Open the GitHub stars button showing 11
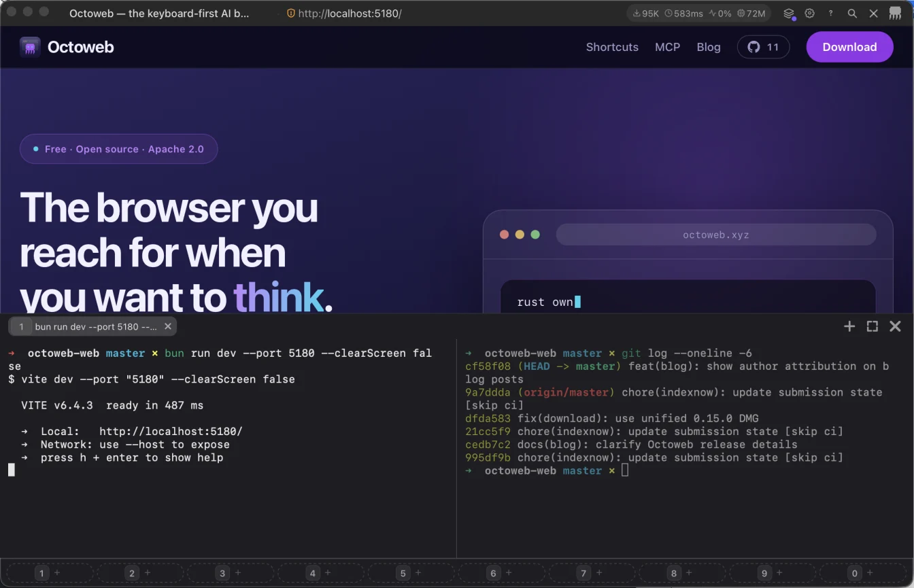Screen dimensions: 914x588 [763, 47]
